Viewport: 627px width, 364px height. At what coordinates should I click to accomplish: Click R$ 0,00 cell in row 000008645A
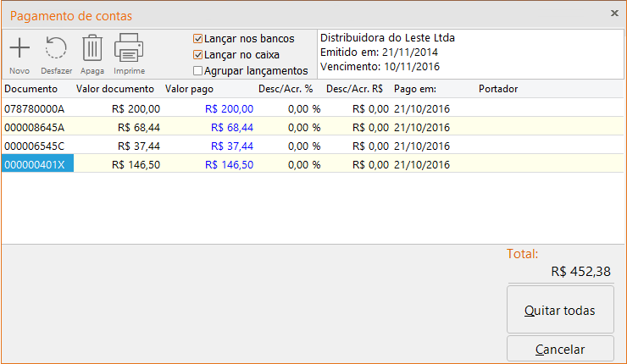[x=370, y=128]
